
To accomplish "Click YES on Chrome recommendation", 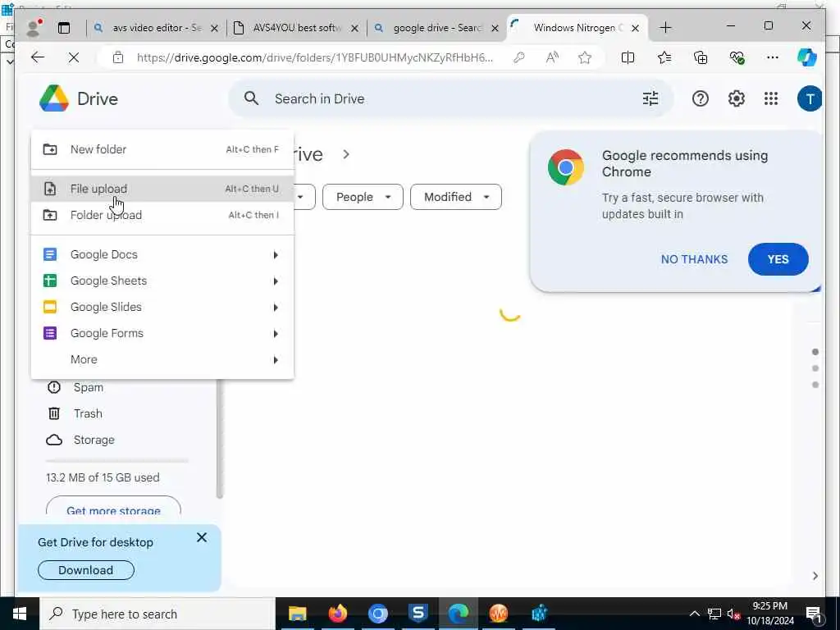I will (778, 259).
